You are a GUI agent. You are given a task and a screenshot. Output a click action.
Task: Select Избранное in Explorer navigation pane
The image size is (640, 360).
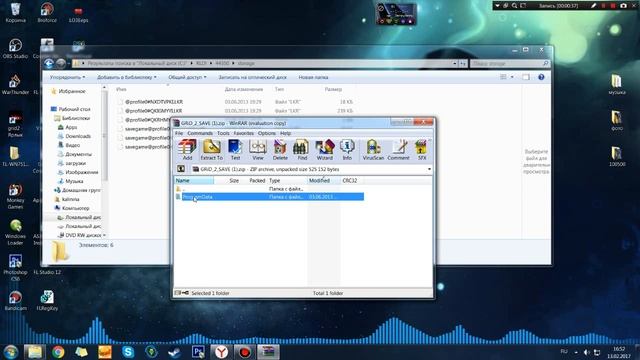point(72,91)
